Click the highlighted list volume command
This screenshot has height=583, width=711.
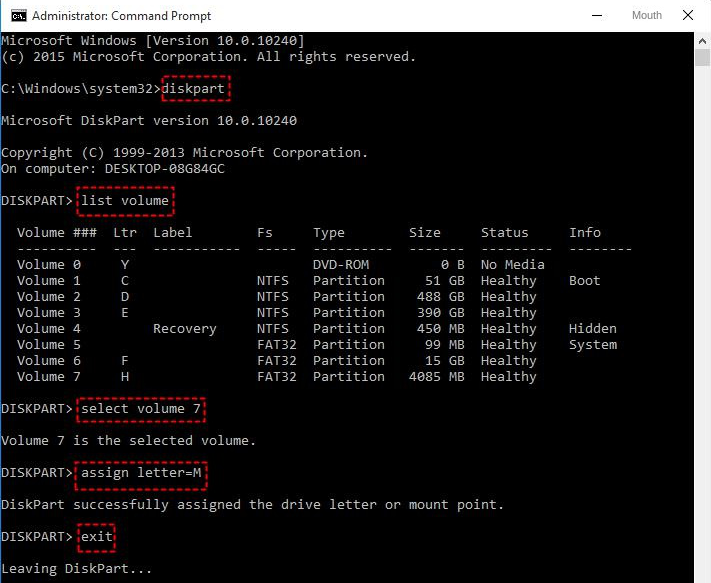click(125, 201)
